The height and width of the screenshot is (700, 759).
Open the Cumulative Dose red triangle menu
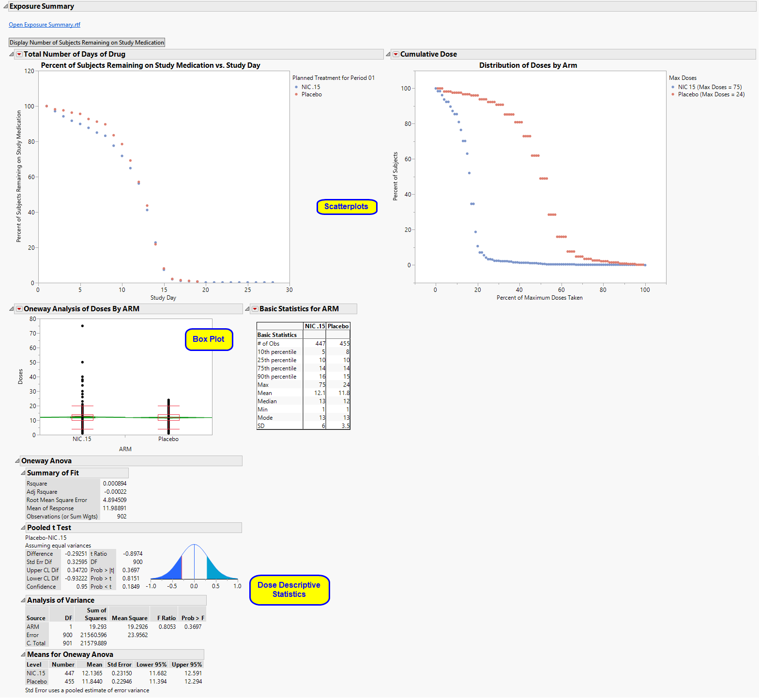point(395,54)
